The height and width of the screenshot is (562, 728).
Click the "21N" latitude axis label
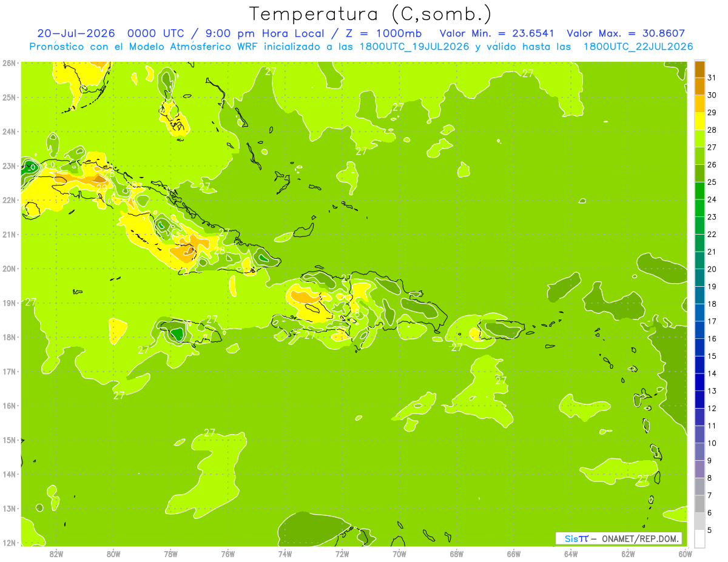coord(9,234)
